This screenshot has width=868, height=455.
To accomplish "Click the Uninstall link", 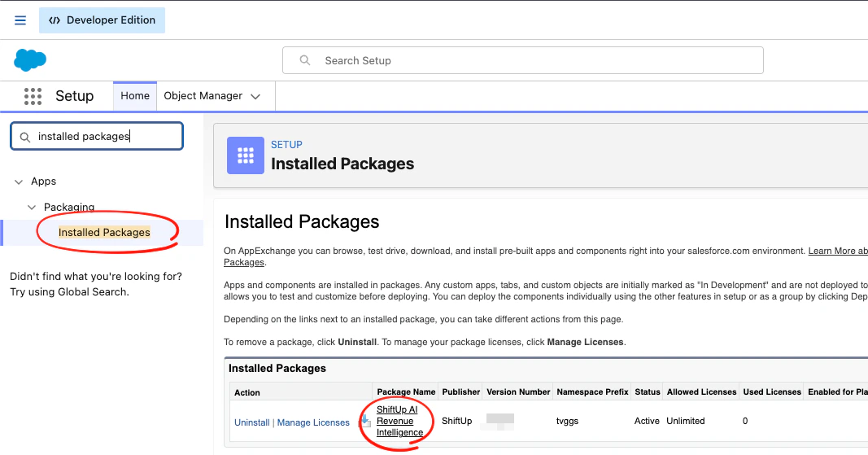I will (x=252, y=422).
